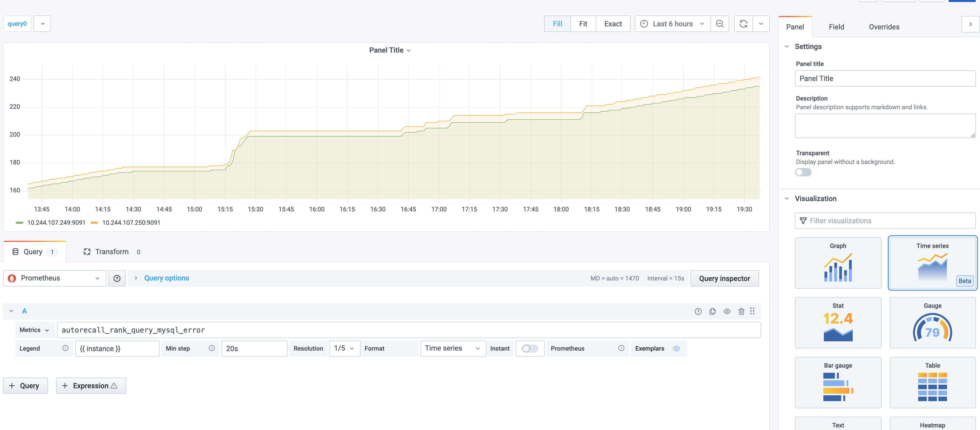This screenshot has width=980, height=430.
Task: Open the Last 6 hours time picker
Action: coord(672,24)
